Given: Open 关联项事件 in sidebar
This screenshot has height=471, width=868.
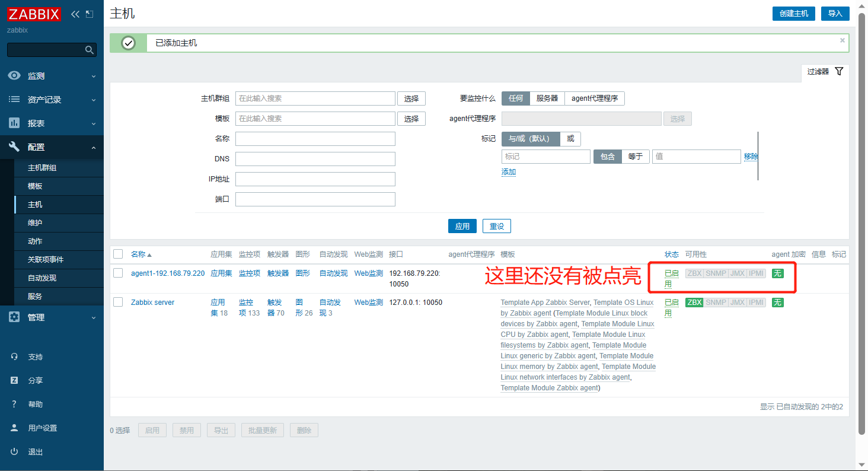Looking at the screenshot, I should pyautogui.click(x=59, y=260).
